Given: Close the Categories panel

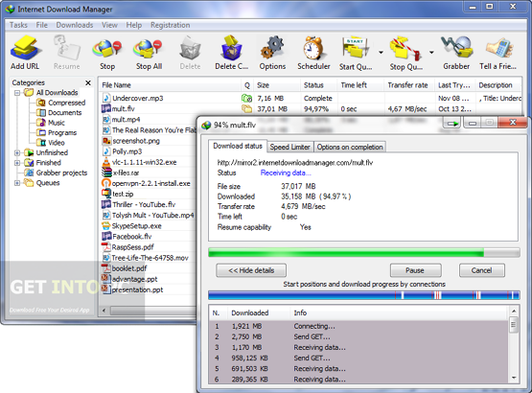Looking at the screenshot, I should [x=88, y=82].
